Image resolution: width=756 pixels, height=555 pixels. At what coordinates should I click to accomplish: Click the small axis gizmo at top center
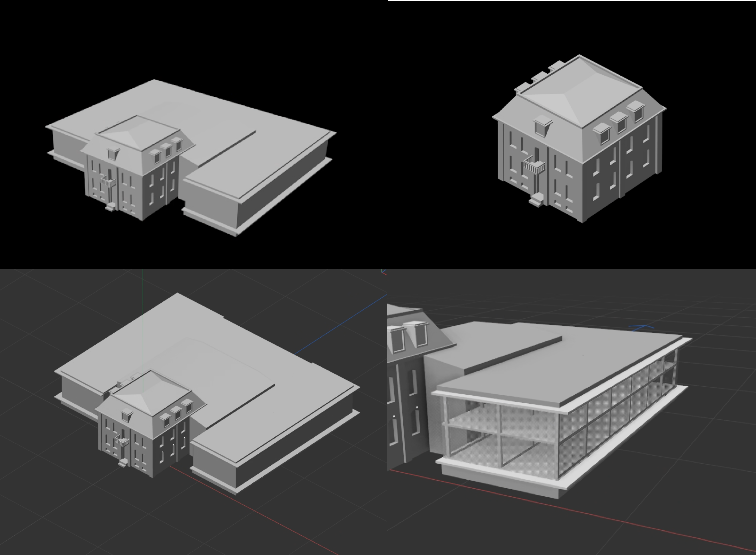384,272
